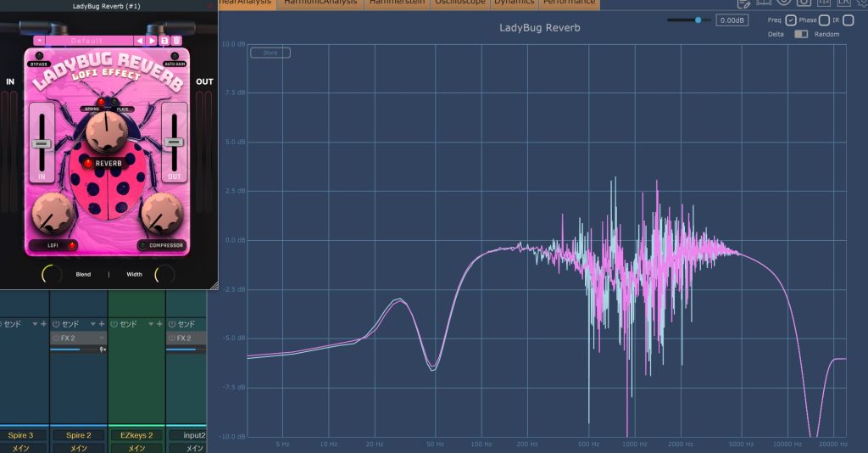The height and width of the screenshot is (453, 868).
Task: Open the preset menu dropdown arrow
Action: [39, 40]
